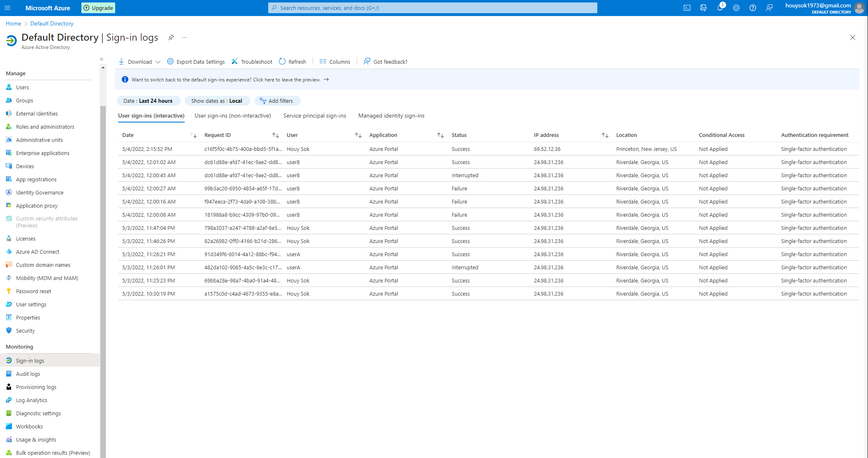Viewport: 868px width, 458px height.
Task: Click the search resources input field
Action: [433, 8]
